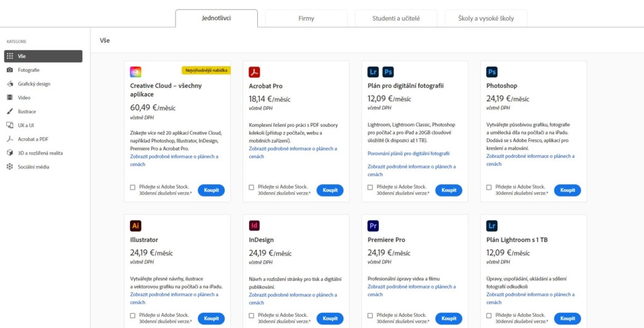This screenshot has width=644, height=328.
Task: Choose the Ilustrace category label
Action: tap(26, 112)
